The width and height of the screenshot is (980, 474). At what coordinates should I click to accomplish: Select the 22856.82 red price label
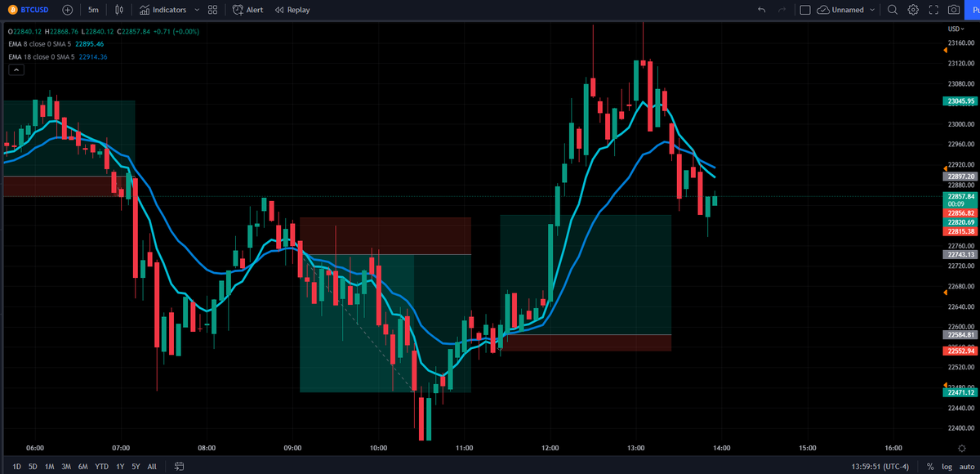[x=960, y=213]
